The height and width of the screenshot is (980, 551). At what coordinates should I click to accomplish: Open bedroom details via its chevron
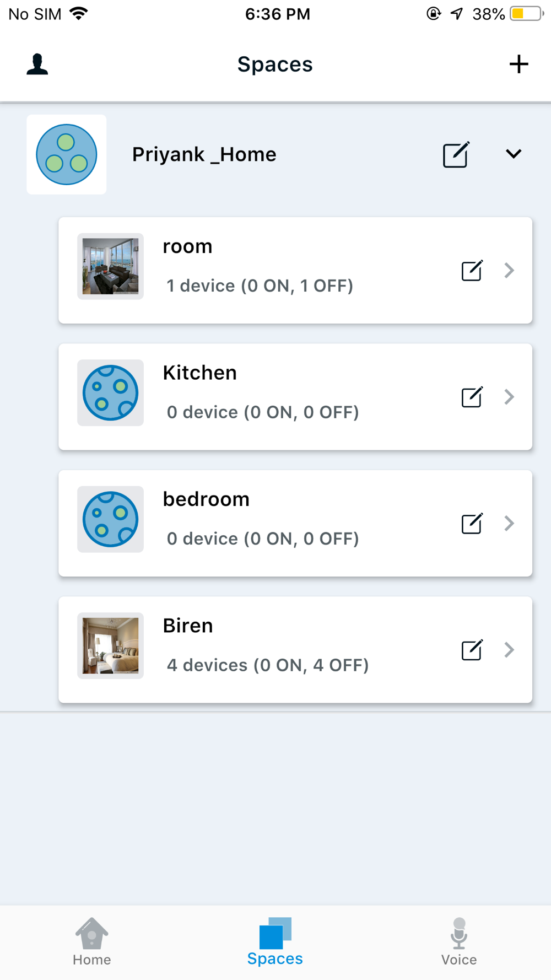509,523
